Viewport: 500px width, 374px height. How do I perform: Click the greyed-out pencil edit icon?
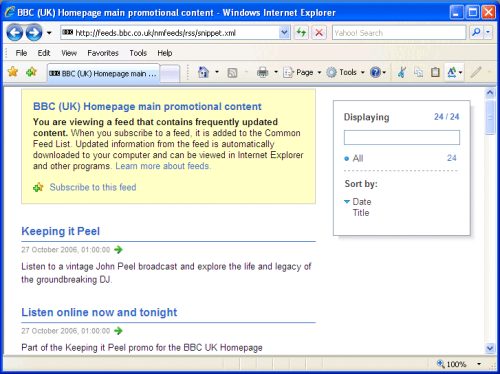point(476,72)
